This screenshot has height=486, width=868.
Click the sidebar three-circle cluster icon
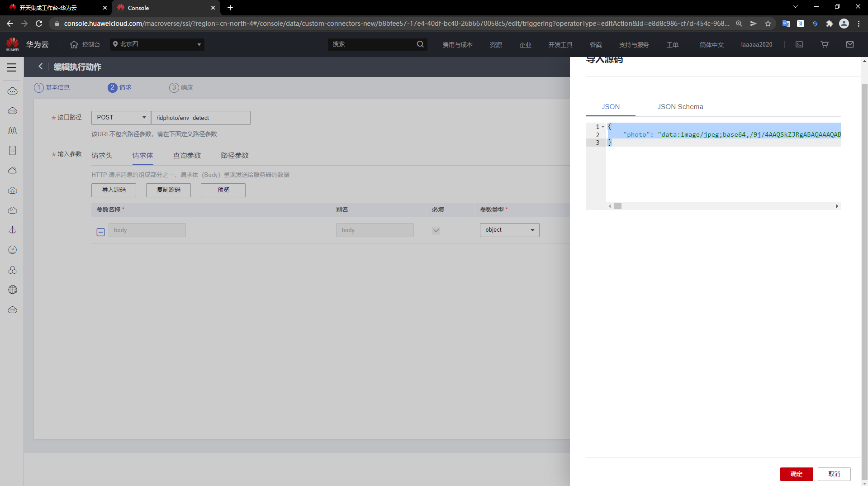13,270
